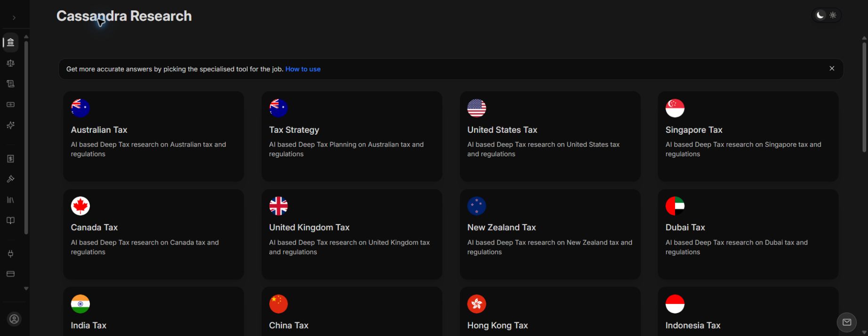The height and width of the screenshot is (336, 868).
Task: Click Australian Tax card description text
Action: point(148,149)
